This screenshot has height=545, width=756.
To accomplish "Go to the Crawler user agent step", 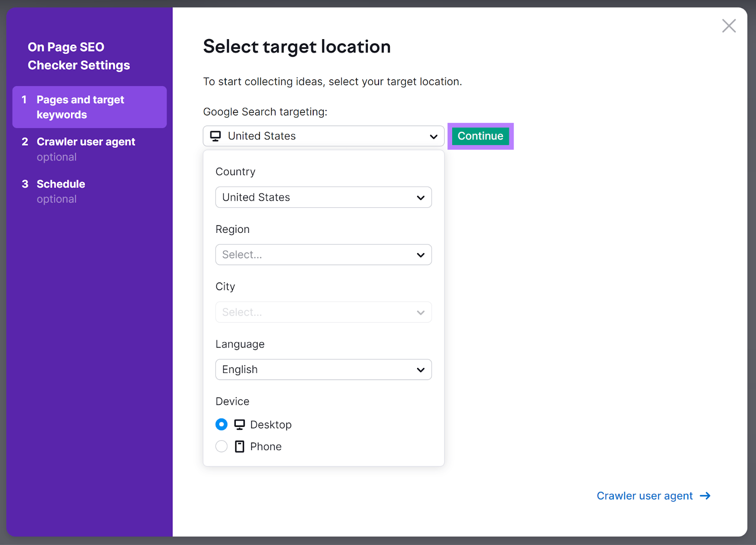I will pos(86,141).
